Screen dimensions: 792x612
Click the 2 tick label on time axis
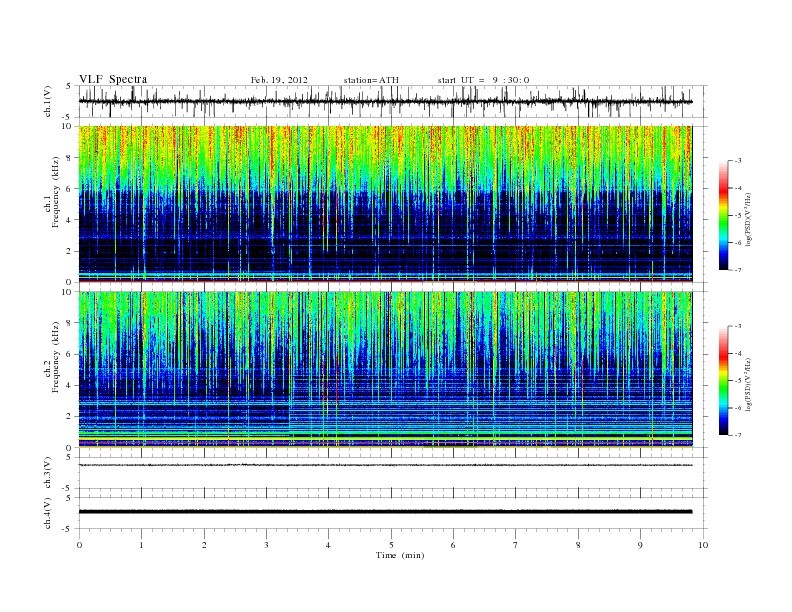(204, 545)
